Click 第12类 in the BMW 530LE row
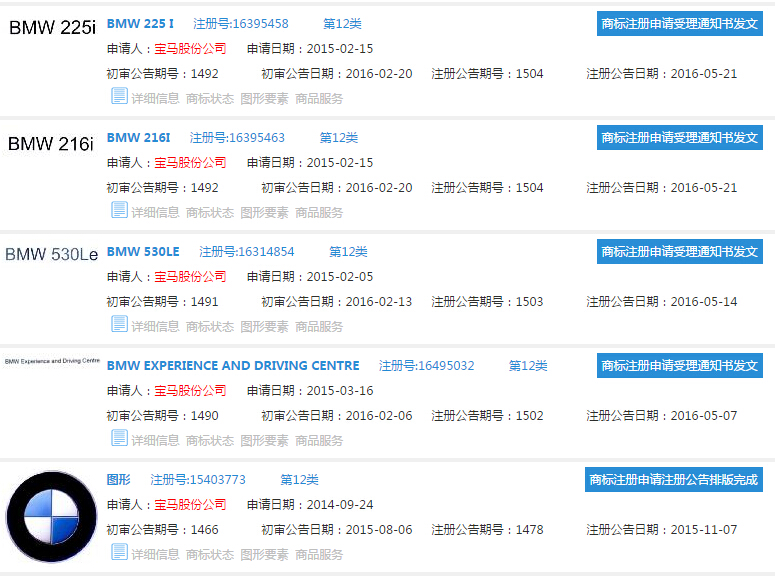 (x=348, y=252)
